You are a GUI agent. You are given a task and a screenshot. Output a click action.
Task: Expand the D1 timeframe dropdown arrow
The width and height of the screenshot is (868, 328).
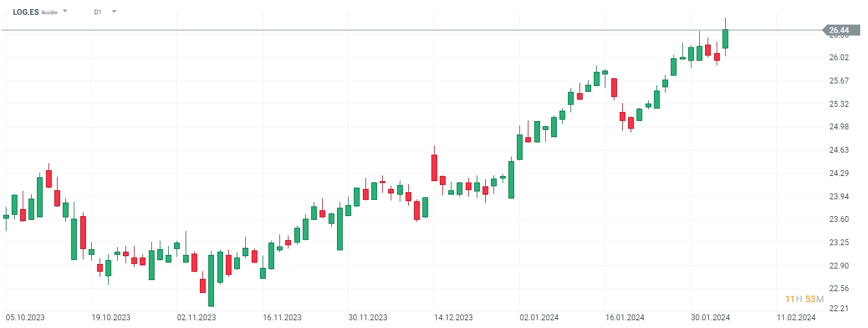(114, 11)
